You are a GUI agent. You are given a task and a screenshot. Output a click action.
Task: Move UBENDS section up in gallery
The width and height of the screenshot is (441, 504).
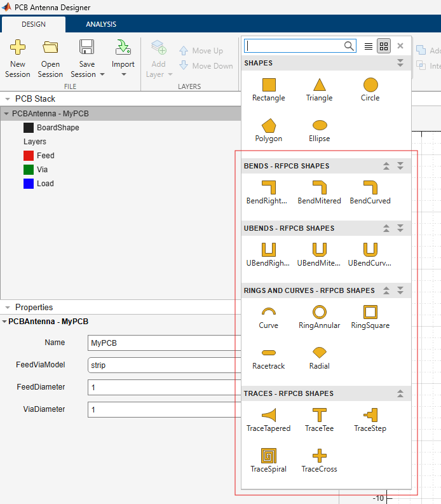[x=386, y=228]
